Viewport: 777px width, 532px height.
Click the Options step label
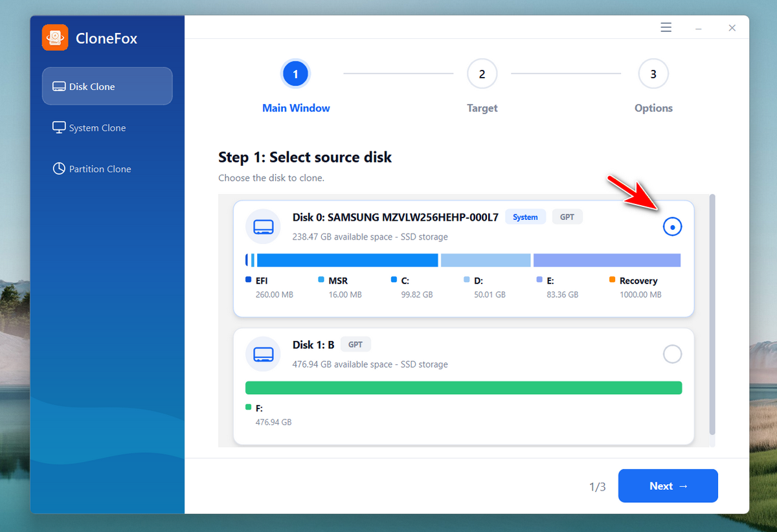(x=653, y=108)
